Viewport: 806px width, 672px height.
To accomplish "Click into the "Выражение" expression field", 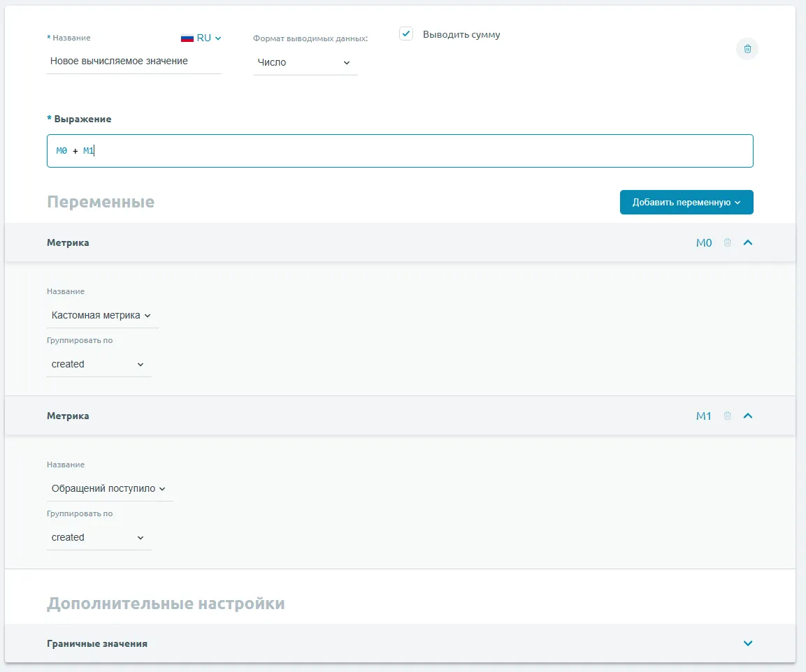I will click(400, 151).
